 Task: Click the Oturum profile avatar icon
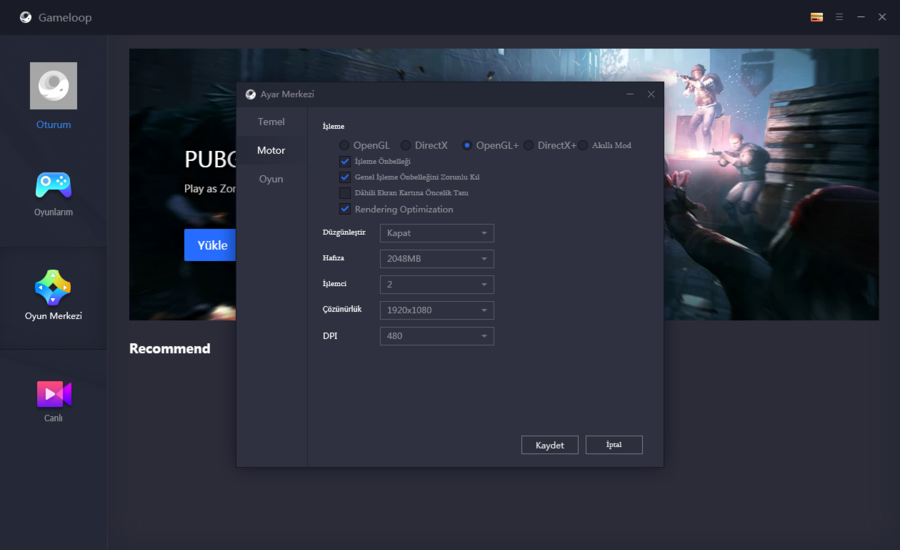[x=53, y=86]
